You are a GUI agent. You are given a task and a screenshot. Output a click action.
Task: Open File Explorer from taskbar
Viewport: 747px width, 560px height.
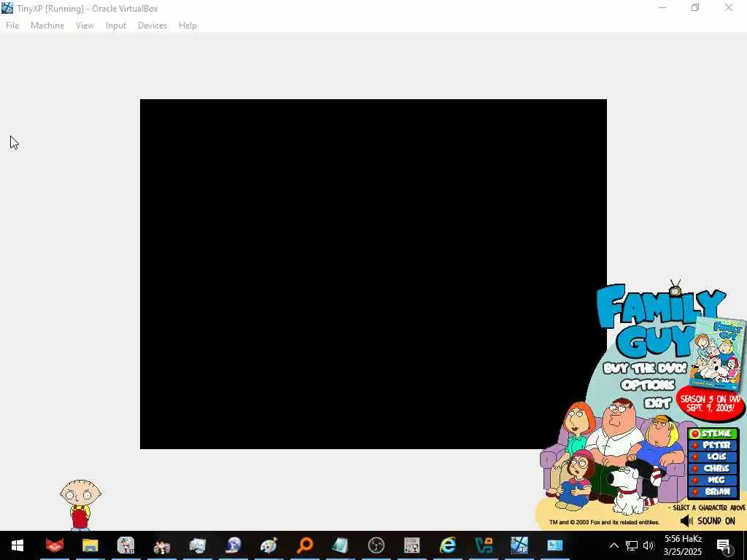90,545
